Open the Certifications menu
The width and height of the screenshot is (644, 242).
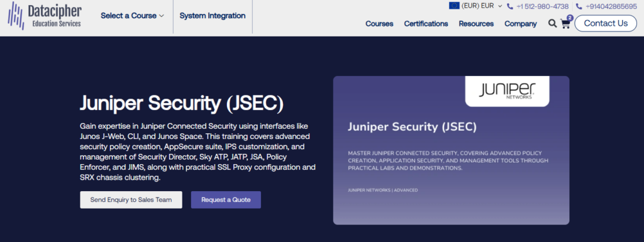coord(426,24)
